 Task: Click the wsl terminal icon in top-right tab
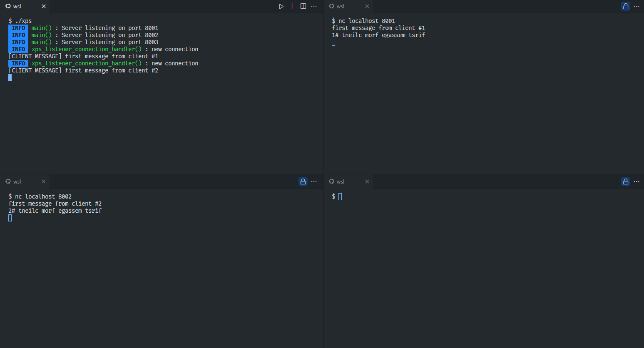point(331,6)
